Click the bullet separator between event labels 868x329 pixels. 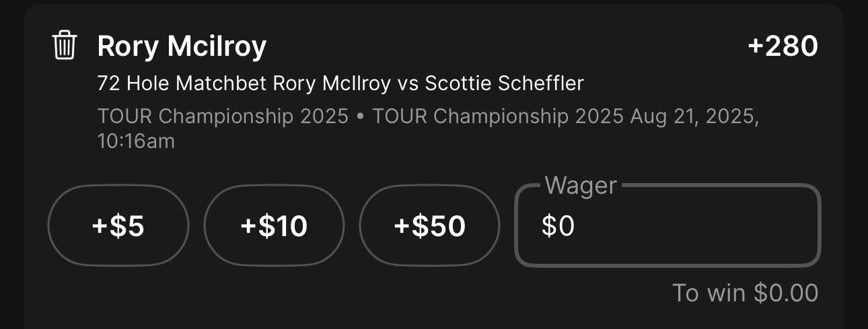click(361, 117)
